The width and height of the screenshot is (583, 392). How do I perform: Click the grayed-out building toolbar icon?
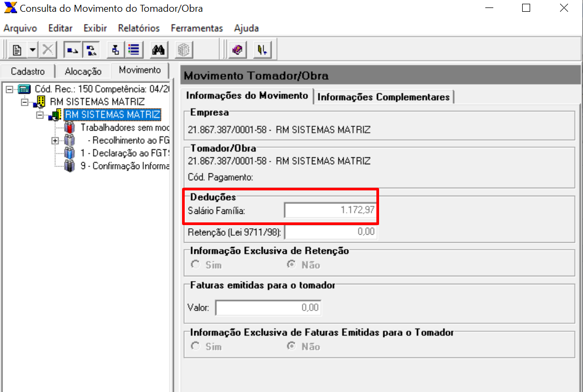183,50
